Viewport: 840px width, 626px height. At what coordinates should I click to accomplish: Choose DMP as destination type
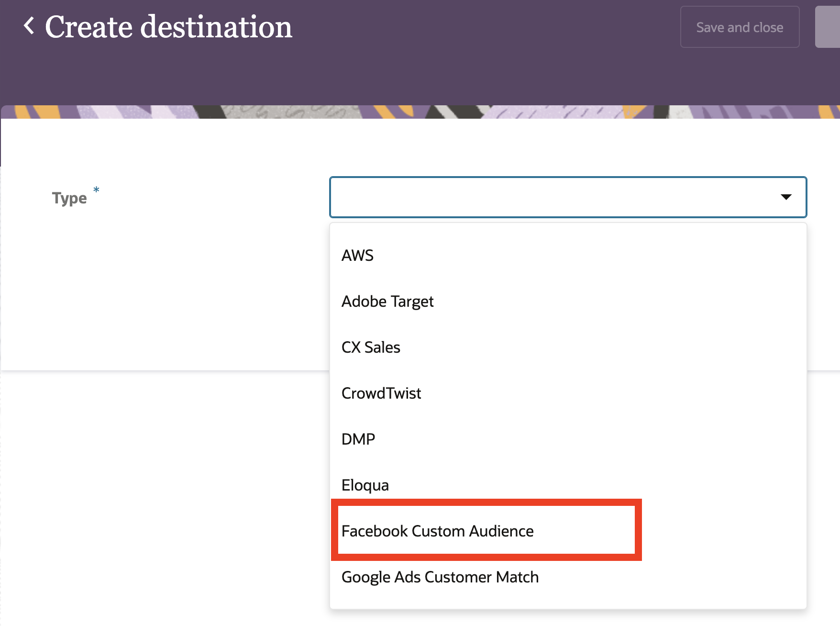[568, 439]
